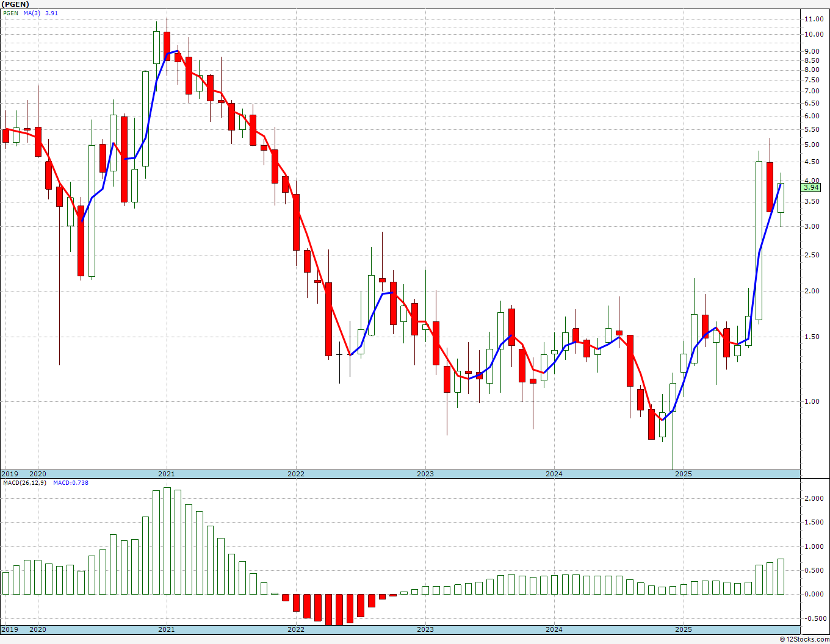Viewport: 830px width, 644px height.
Task: Click the MACD:0.738 value readout
Action: [71, 482]
